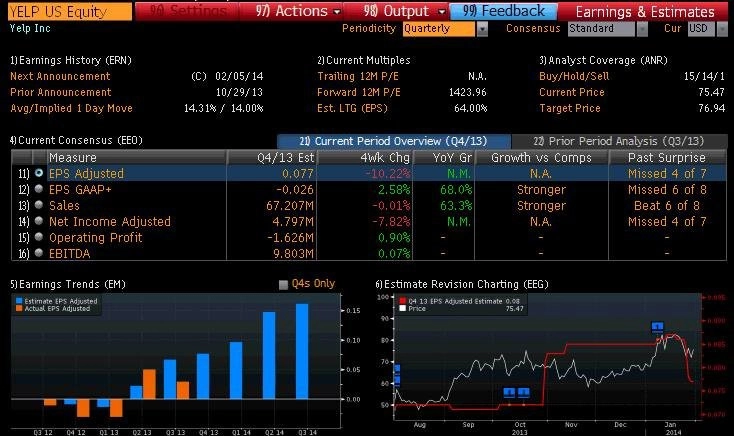This screenshot has width=734, height=436.
Task: Click the Q2 13 actual EPS orange bar
Action: 149,384
